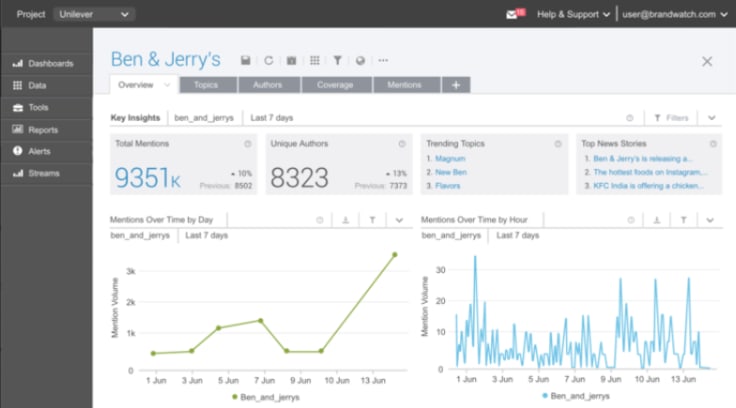
Task: Download the Mentions Over Time by Hour chart
Action: point(657,220)
